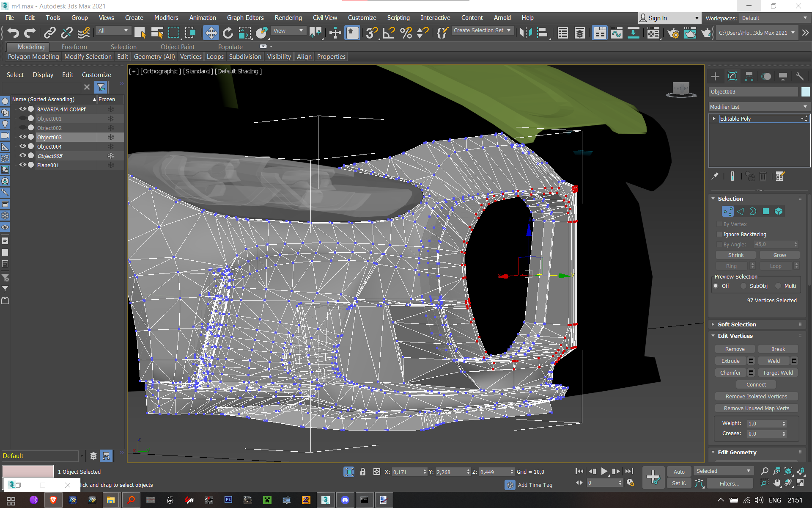
Task: Click the Mirror tool icon
Action: point(526,33)
